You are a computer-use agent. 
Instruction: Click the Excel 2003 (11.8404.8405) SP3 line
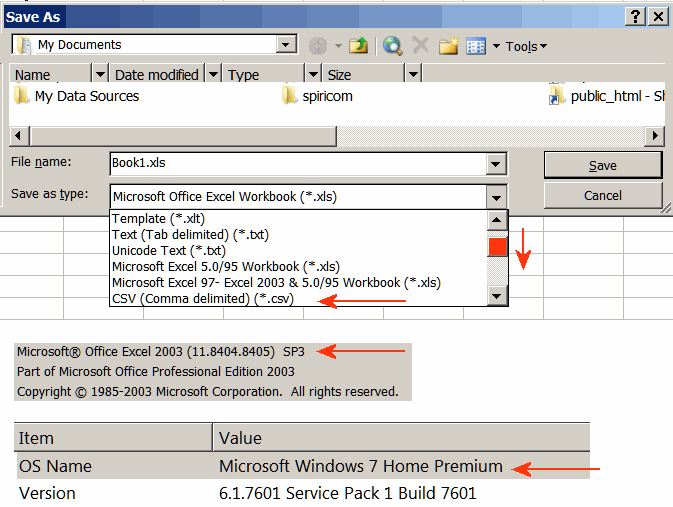point(161,352)
